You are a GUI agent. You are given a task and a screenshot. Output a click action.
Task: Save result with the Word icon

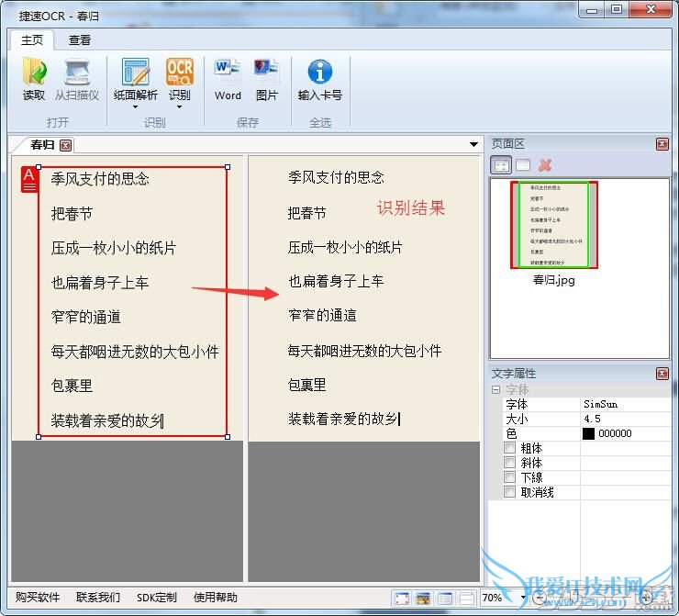(228, 72)
